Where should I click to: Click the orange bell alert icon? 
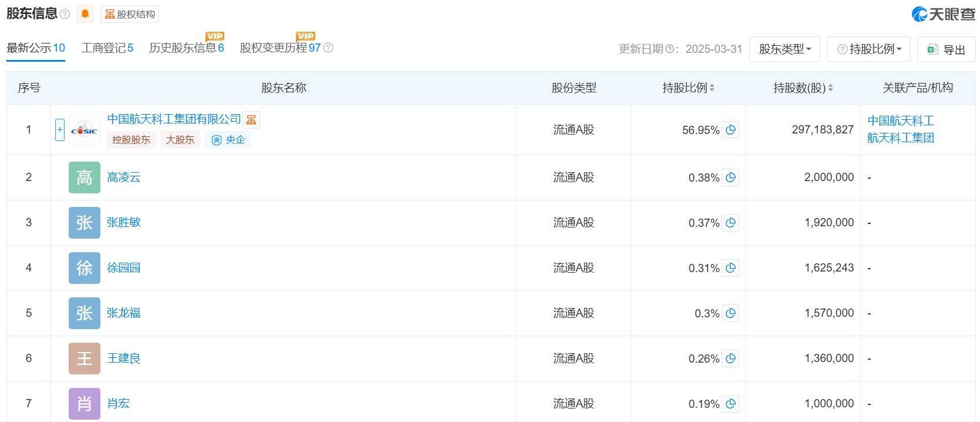[x=85, y=14]
